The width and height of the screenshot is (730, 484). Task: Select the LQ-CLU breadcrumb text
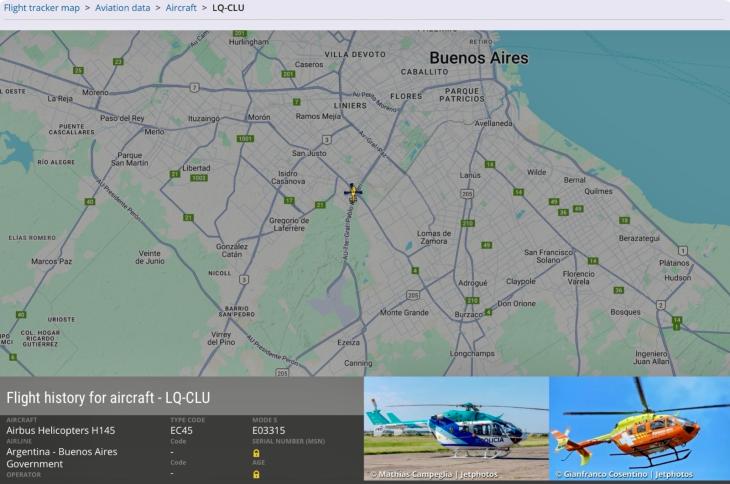click(x=228, y=8)
